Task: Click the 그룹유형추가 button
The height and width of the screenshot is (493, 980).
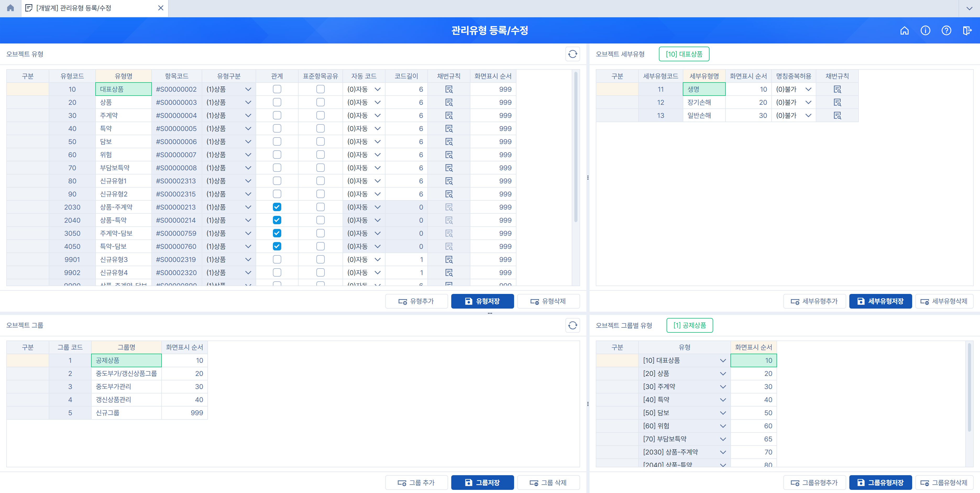Action: click(814, 483)
